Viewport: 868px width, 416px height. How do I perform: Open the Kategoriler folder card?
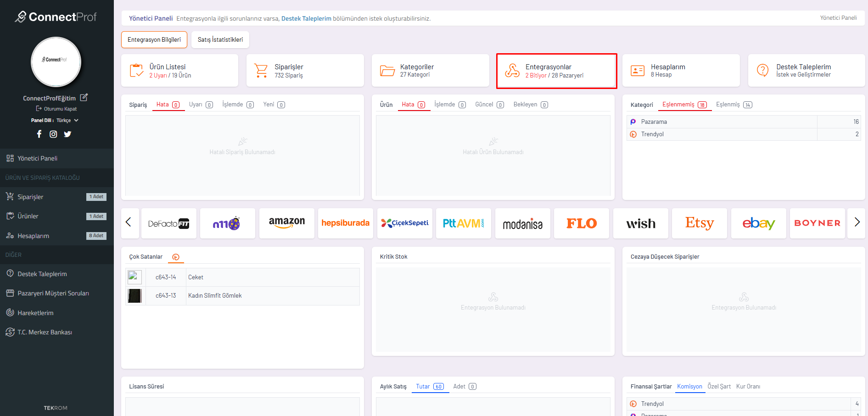430,71
